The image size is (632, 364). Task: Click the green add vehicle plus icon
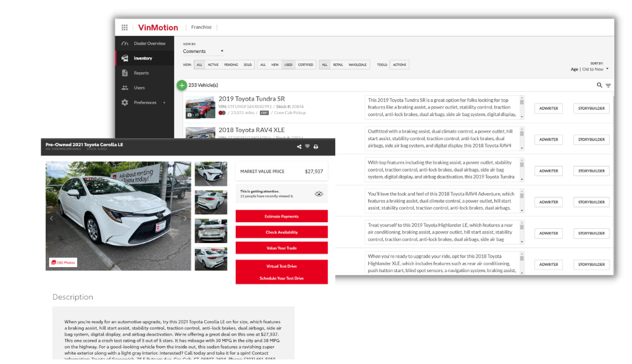182,85
